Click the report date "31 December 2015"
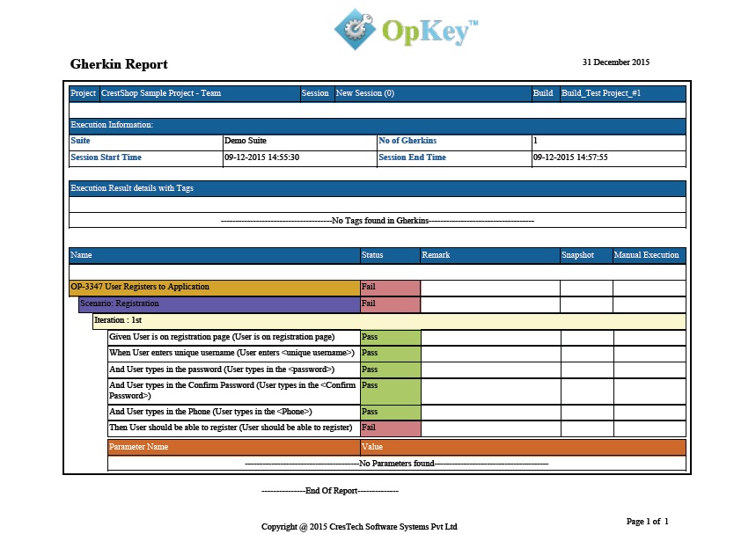Viewport: 756px width, 534px height. point(616,62)
